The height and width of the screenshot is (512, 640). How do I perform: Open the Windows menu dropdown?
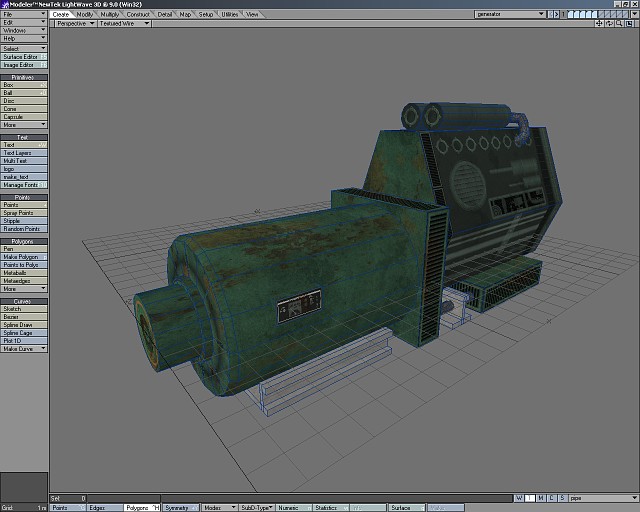click(24, 31)
